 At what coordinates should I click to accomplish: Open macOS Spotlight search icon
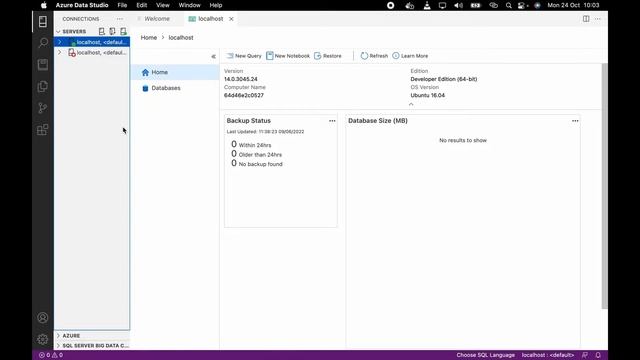508,5
